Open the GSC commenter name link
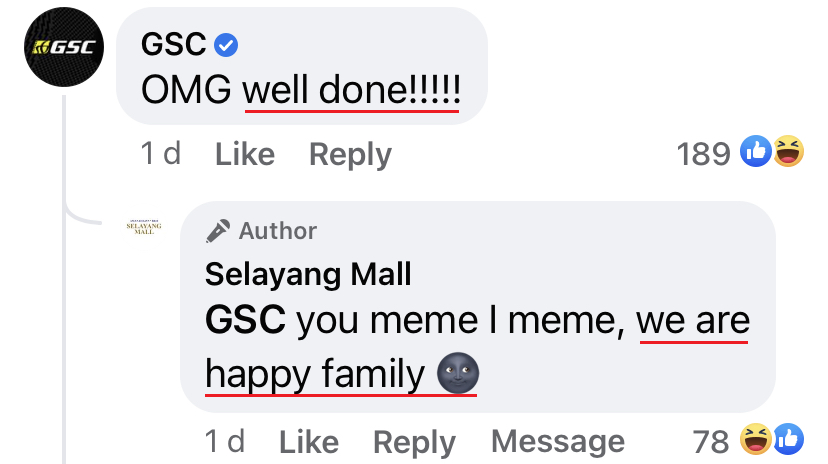The image size is (828, 464). click(174, 45)
